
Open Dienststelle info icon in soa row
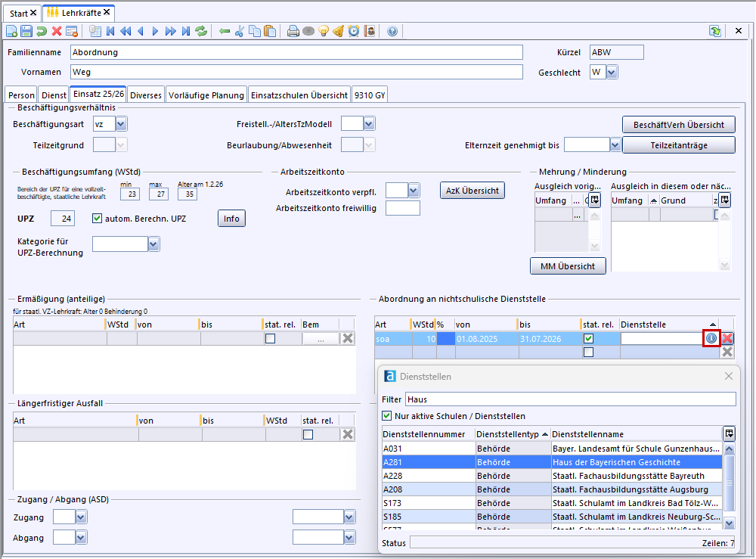(711, 339)
